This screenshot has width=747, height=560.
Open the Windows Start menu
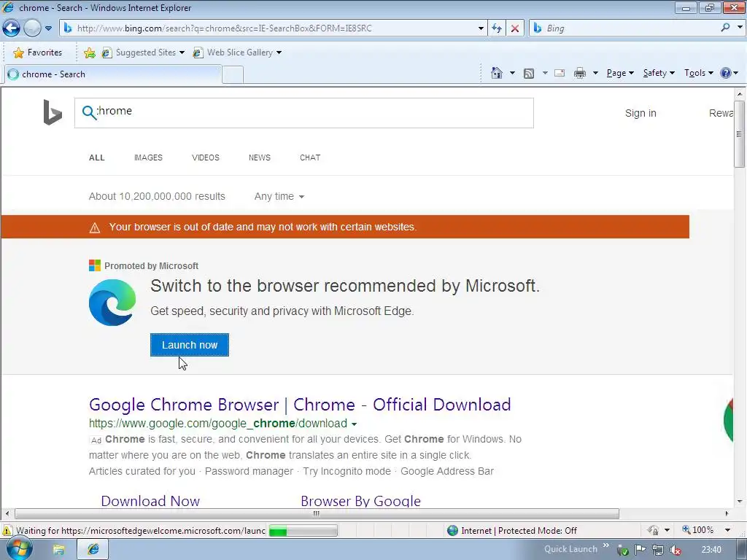(x=19, y=549)
